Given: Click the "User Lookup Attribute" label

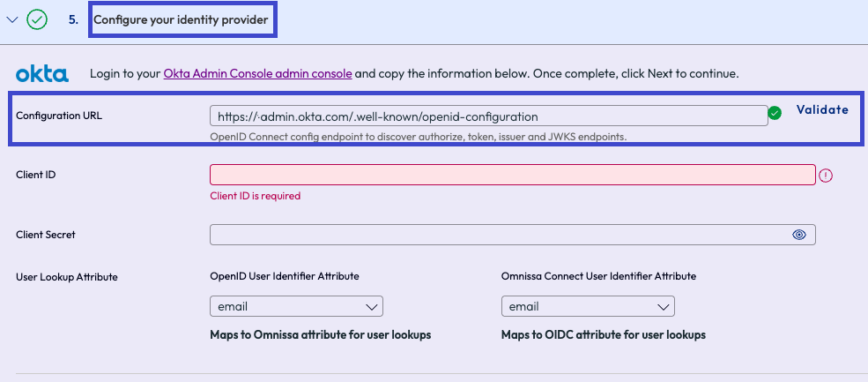Looking at the screenshot, I should pos(67,277).
